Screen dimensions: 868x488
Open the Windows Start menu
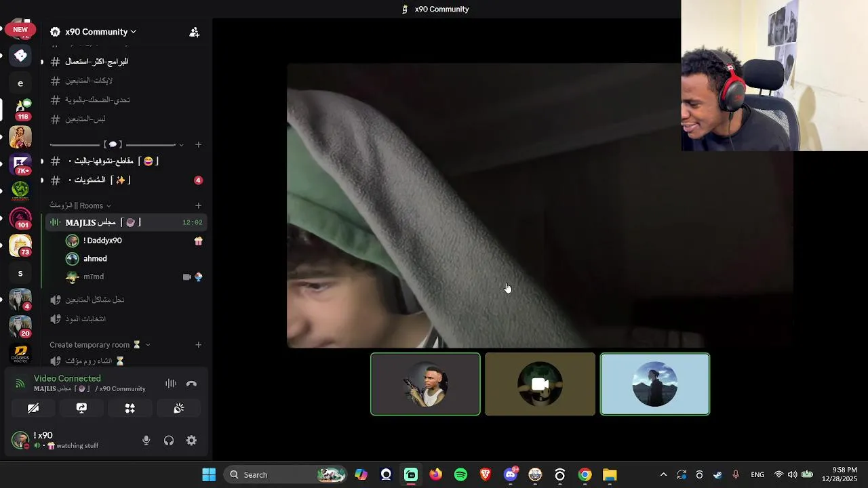tap(209, 474)
